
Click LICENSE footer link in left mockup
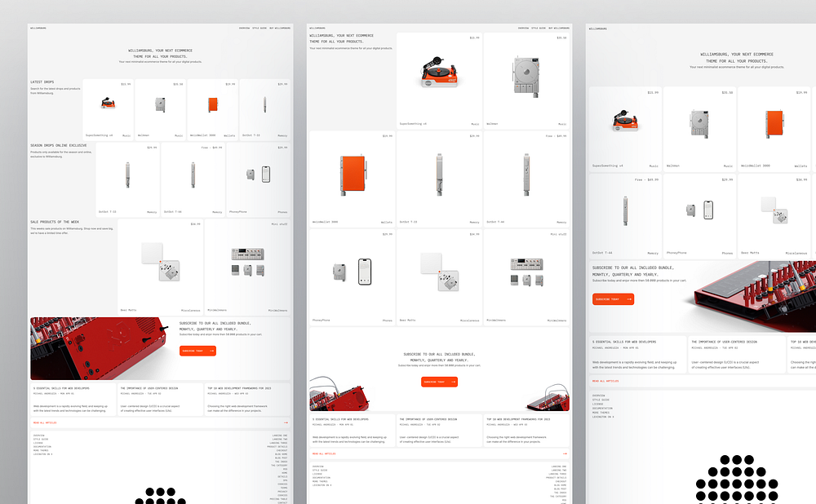coord(38,443)
